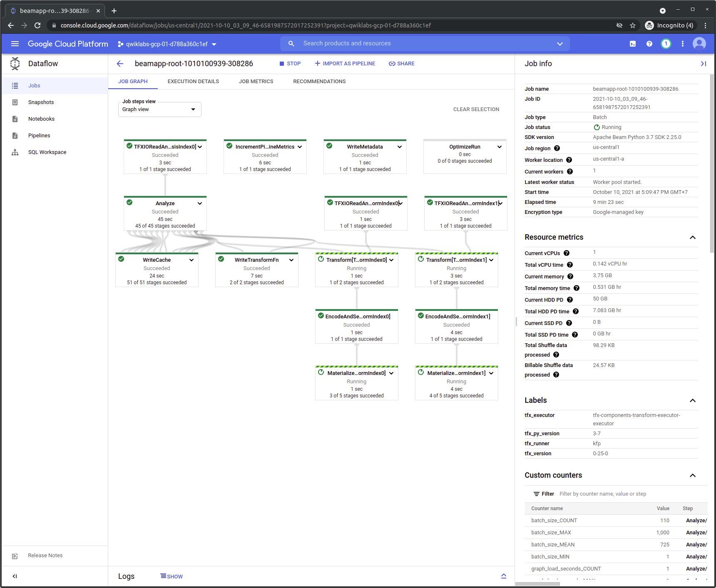
Task: Click the SQL Workspace sidebar icon
Action: point(15,152)
